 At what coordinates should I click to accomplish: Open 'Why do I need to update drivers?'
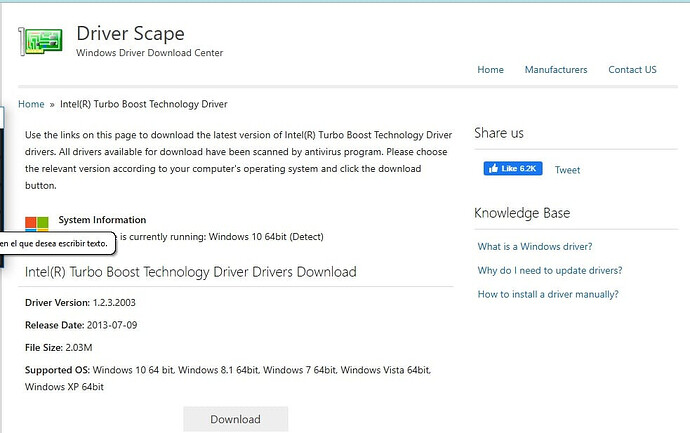click(550, 270)
